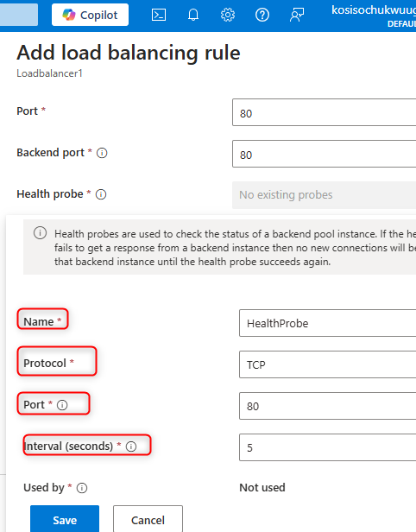Open Copilot from the top bar
The width and height of the screenshot is (416, 532).
coord(90,15)
